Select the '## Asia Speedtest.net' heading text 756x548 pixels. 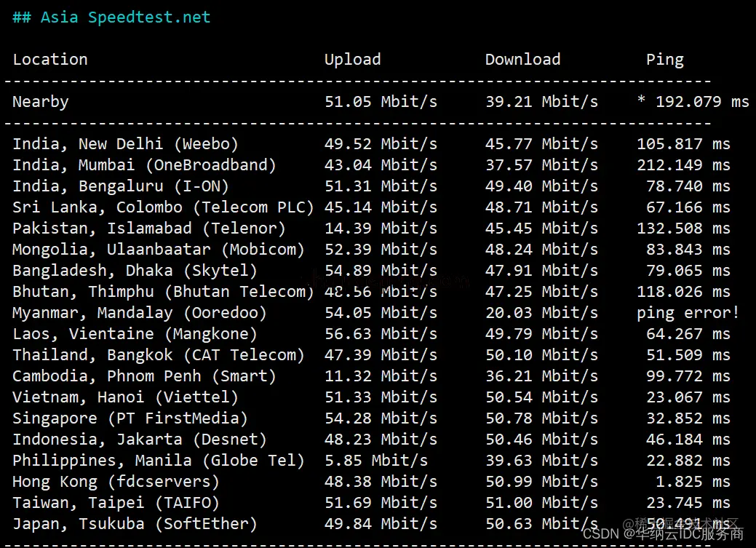tap(111, 17)
